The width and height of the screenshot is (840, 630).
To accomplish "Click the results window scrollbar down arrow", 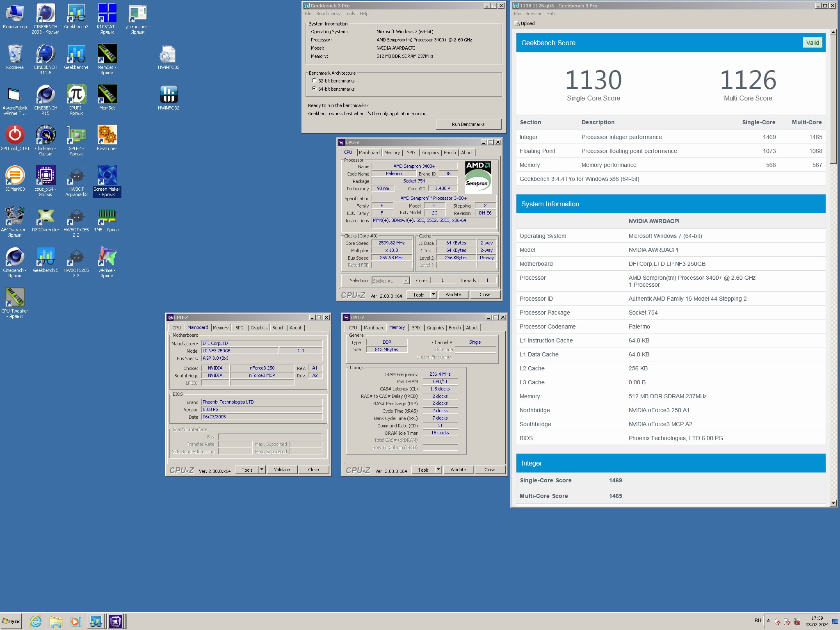I will [833, 503].
